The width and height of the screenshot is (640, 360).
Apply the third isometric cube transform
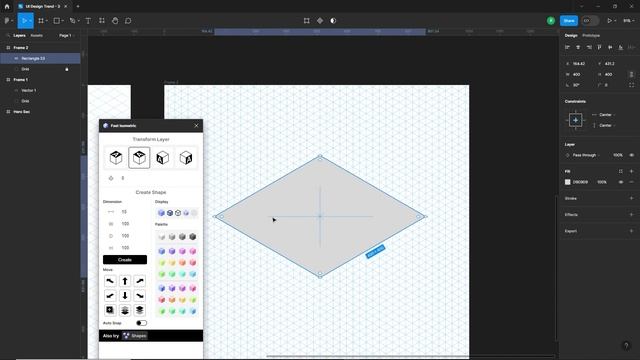[x=162, y=158]
